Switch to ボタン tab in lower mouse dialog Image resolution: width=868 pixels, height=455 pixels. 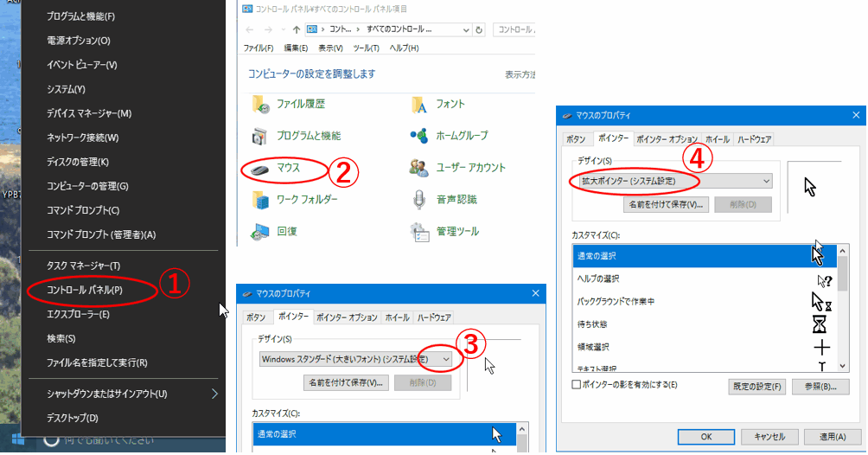point(256,317)
